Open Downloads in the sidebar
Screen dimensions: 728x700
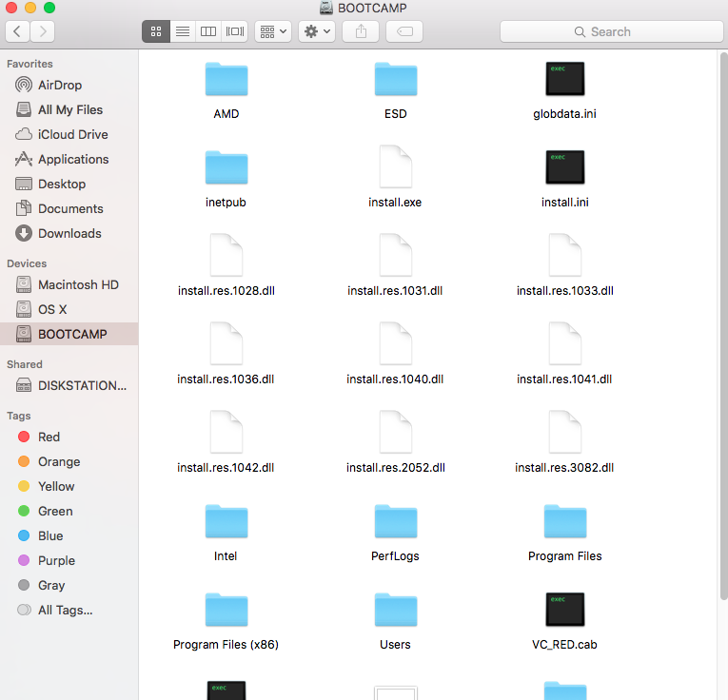tap(69, 233)
